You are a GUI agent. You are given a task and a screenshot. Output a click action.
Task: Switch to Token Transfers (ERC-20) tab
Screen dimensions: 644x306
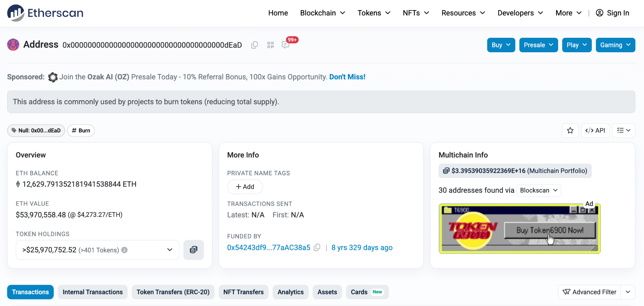tap(173, 292)
